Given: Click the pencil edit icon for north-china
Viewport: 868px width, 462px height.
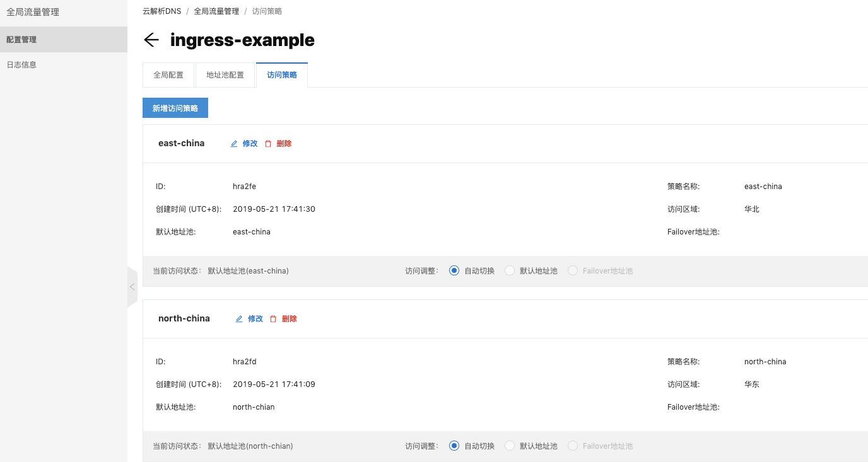Looking at the screenshot, I should [x=239, y=319].
